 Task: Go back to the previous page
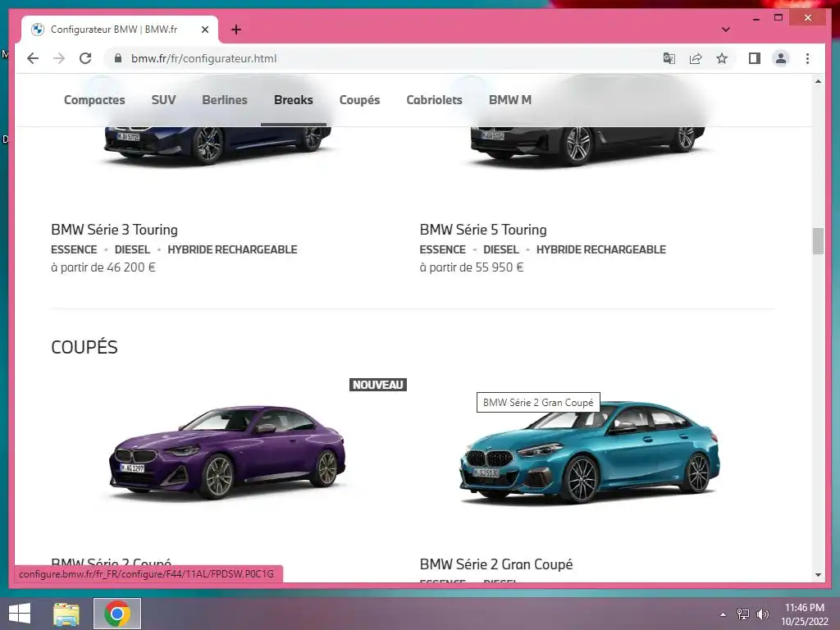33,58
